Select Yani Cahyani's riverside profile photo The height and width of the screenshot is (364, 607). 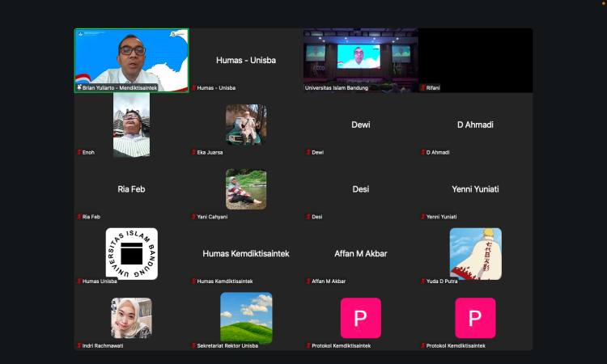(x=246, y=189)
